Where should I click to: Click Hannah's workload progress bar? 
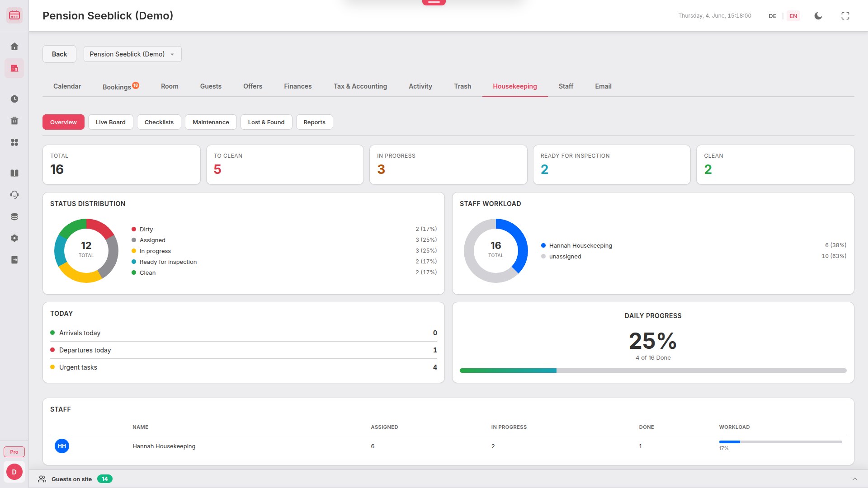click(x=781, y=442)
